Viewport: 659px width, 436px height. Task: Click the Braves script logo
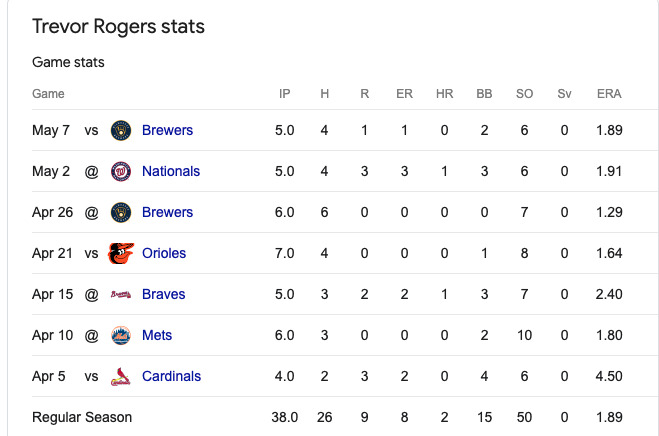coord(121,294)
